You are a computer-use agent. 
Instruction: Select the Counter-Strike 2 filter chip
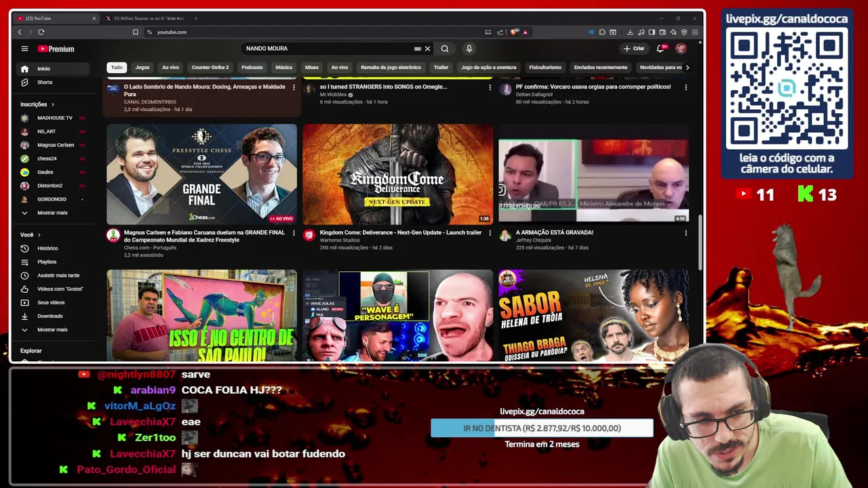click(210, 67)
